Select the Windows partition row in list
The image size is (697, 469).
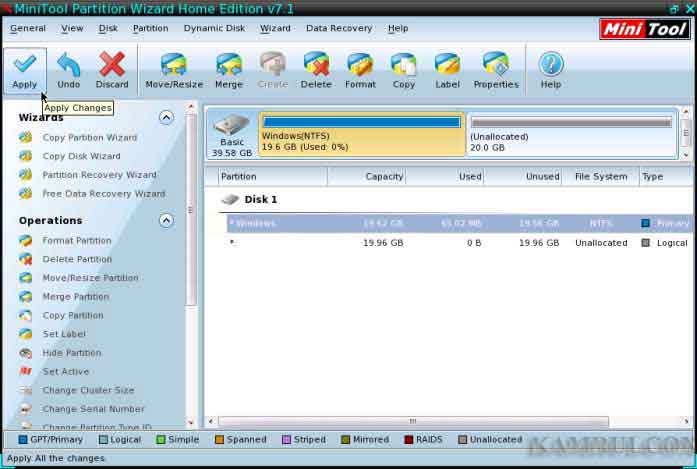point(461,223)
